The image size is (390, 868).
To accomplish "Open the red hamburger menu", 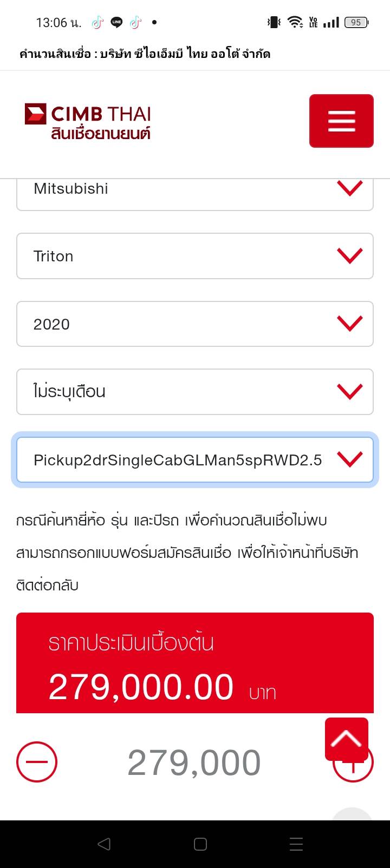I will [341, 121].
